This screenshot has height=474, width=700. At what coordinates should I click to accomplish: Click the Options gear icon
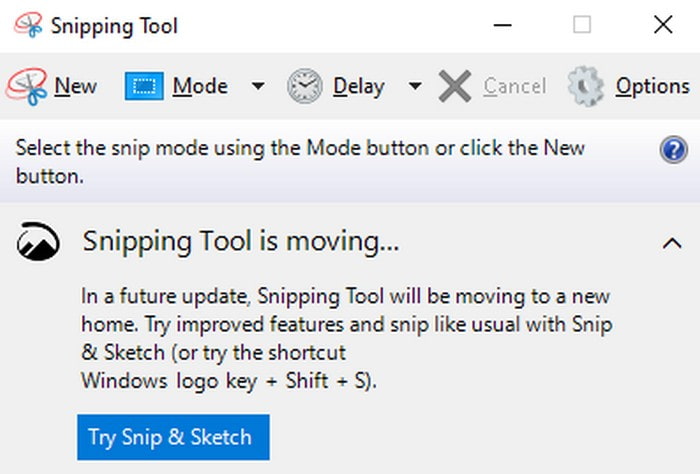[x=586, y=86]
